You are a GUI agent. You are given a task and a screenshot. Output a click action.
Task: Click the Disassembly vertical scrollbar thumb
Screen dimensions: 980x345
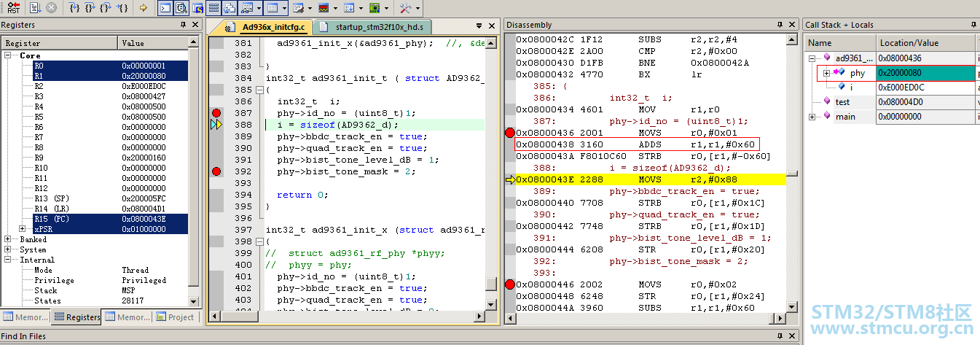click(793, 174)
